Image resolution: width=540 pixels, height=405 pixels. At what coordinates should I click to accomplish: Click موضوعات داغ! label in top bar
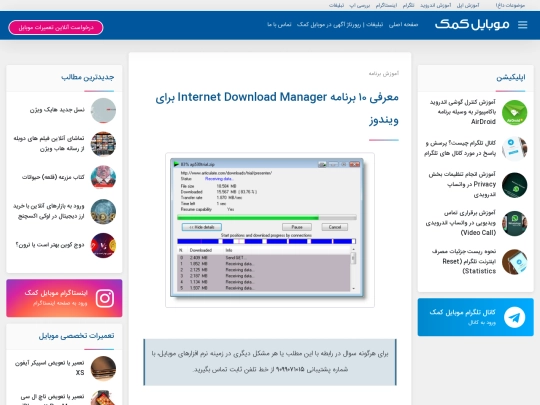pos(510,5)
